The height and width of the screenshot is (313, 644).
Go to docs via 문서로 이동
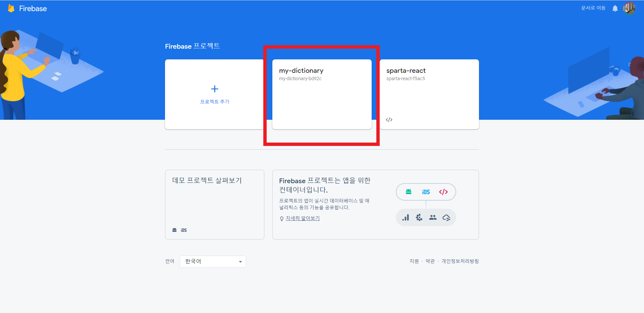[x=593, y=8]
